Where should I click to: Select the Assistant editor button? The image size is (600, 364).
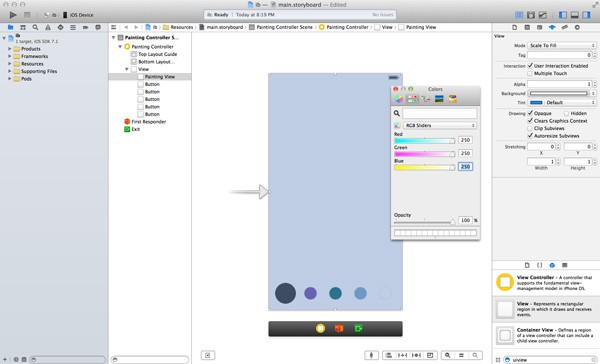tap(531, 15)
